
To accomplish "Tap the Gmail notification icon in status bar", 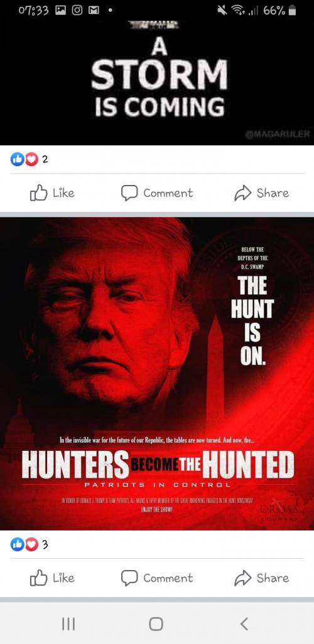I will point(94,11).
